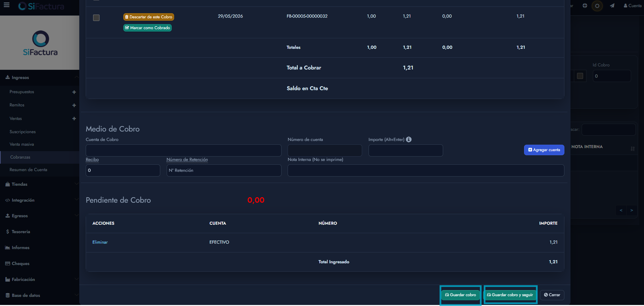The image size is (644, 306).
Task: Click the Guardar cobro button
Action: point(460,295)
